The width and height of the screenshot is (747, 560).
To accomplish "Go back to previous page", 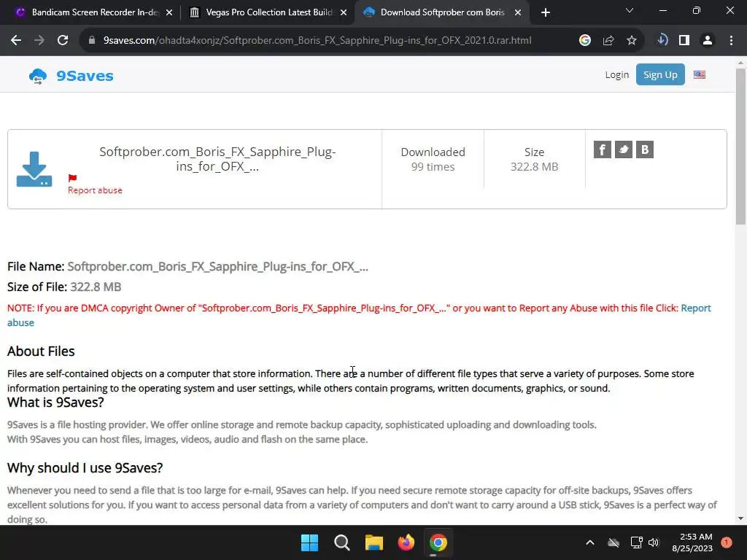I will click(16, 41).
